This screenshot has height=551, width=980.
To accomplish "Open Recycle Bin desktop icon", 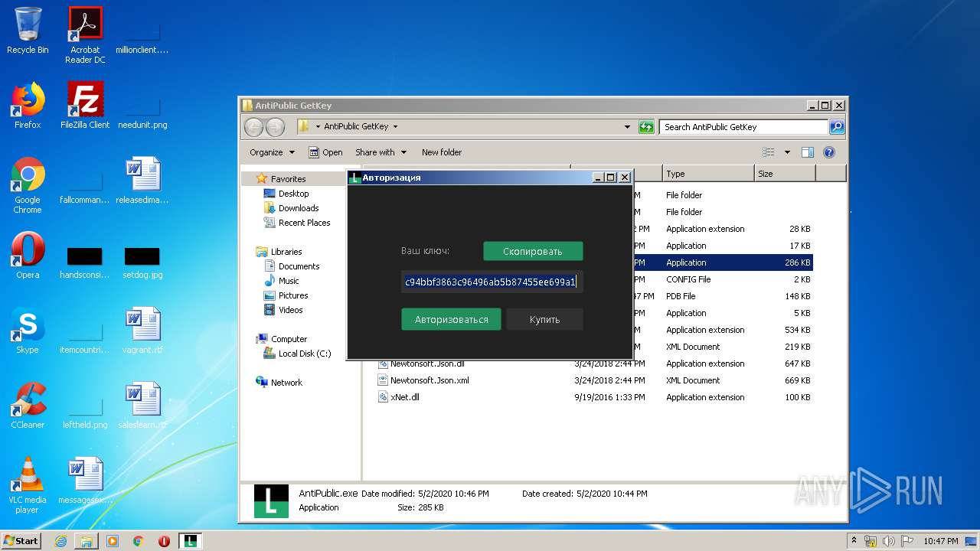I will click(28, 31).
